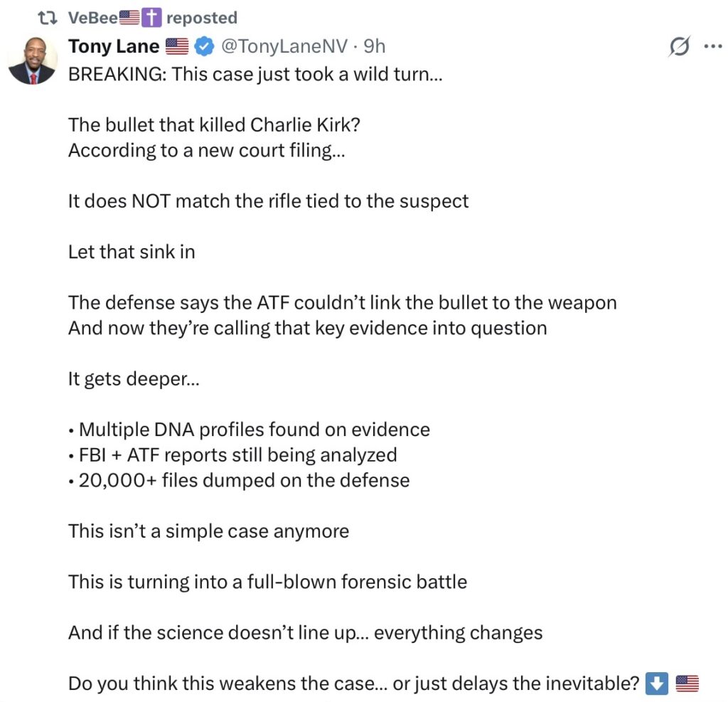Click the 'Let that sink in' text
728x702 pixels.
click(x=132, y=252)
